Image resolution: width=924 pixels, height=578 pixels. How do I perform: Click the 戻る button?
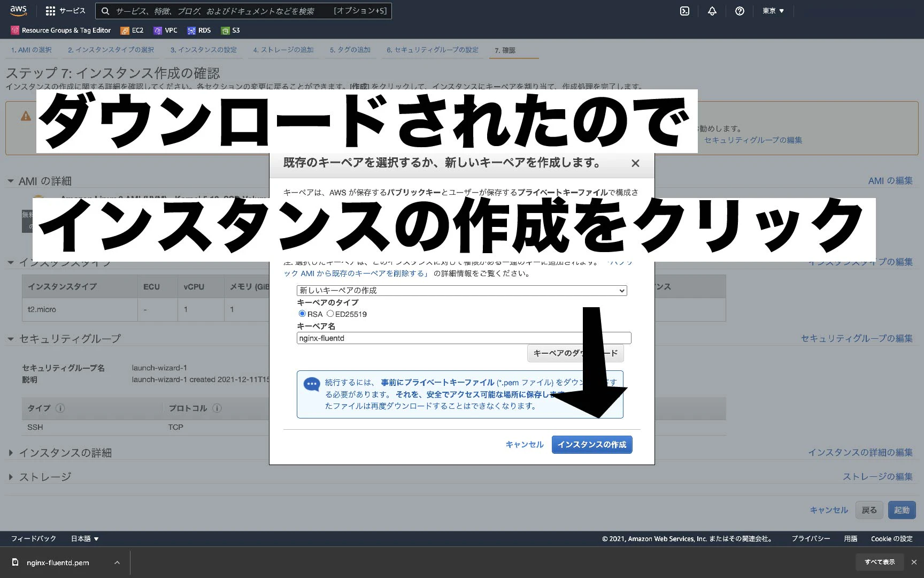coord(869,510)
